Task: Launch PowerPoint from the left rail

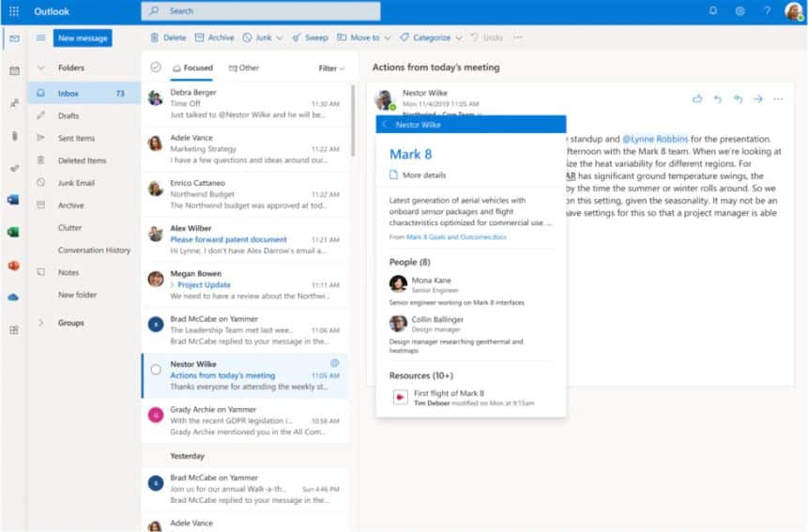Action: click(13, 266)
